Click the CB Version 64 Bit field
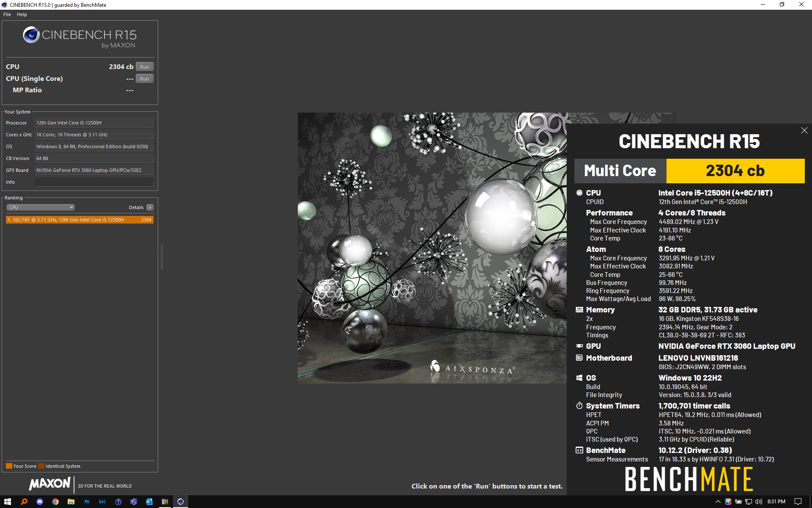The height and width of the screenshot is (508, 812). [x=94, y=158]
